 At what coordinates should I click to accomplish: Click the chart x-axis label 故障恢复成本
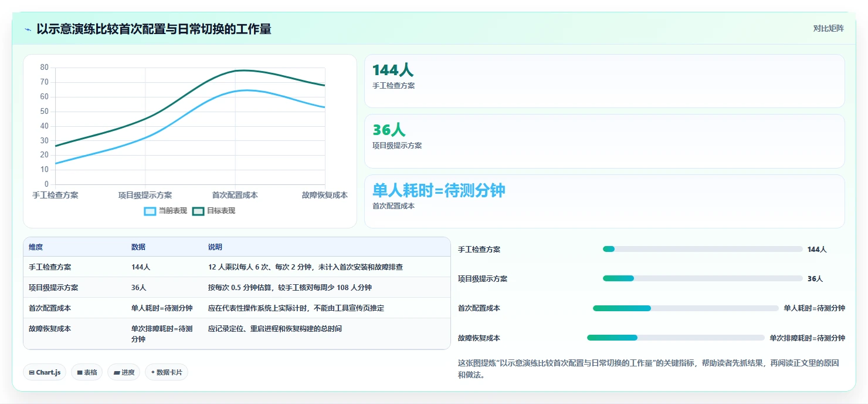click(325, 195)
